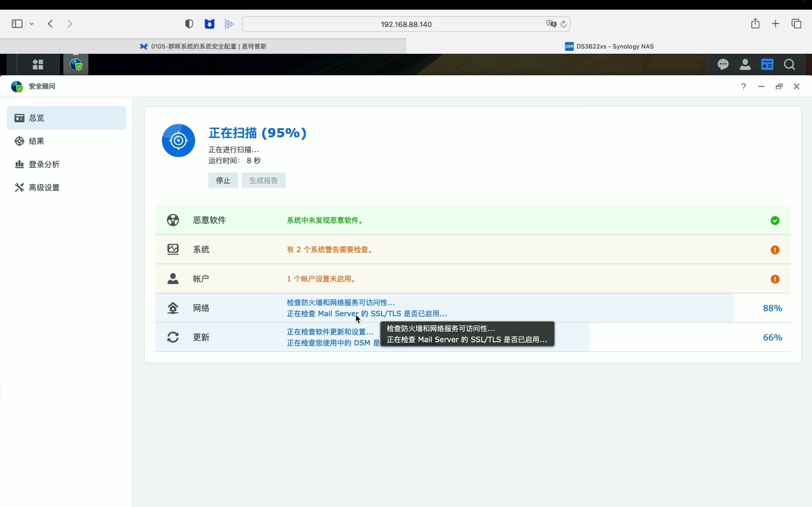Click the 帐户 row label
812x507 pixels.
(x=201, y=279)
